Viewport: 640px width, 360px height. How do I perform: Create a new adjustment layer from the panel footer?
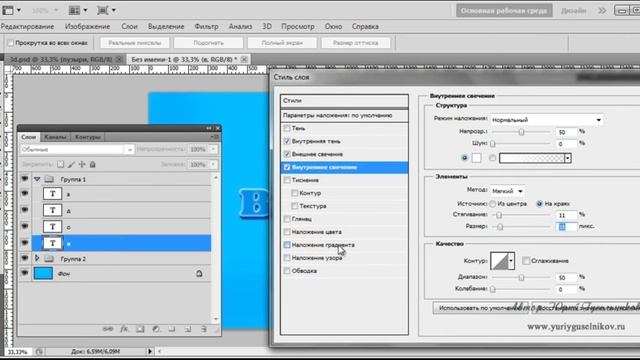coord(156,329)
